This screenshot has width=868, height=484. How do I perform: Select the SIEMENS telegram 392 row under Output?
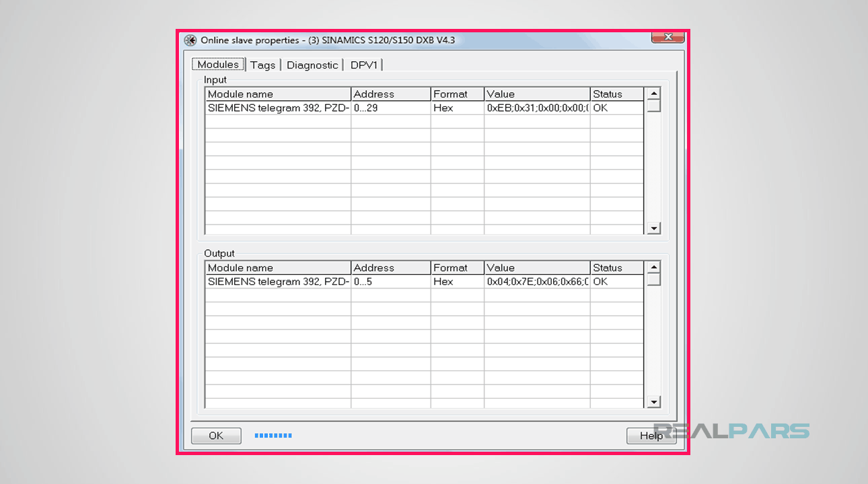[424, 282]
